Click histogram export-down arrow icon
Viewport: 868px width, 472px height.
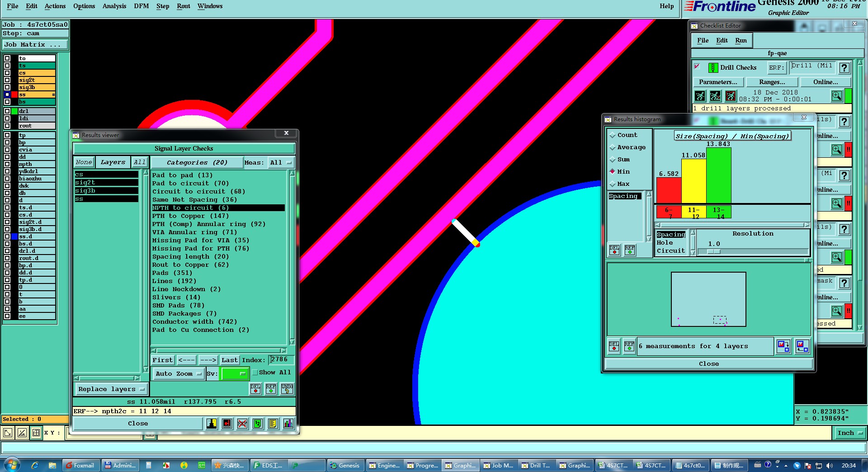[783, 346]
